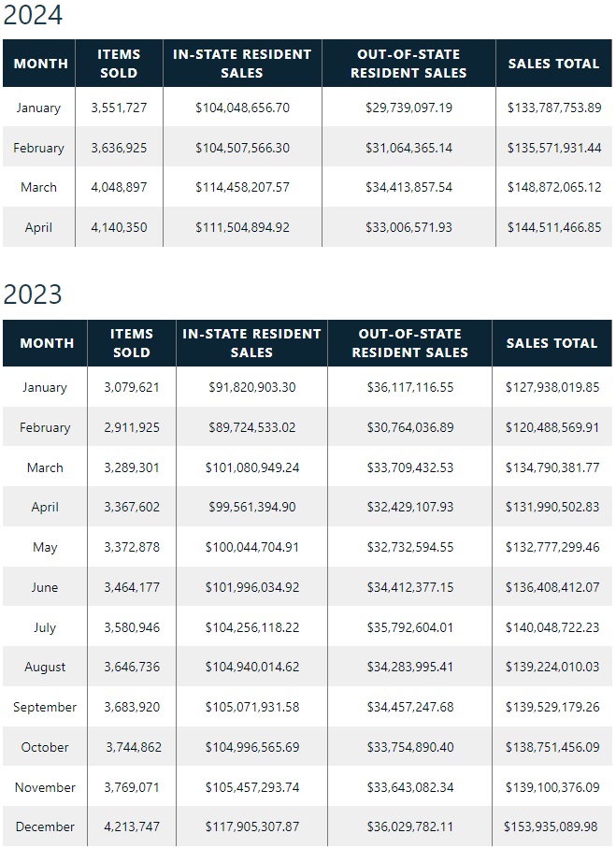Click the 2023 section heading
The image size is (616, 848).
[x=33, y=295]
